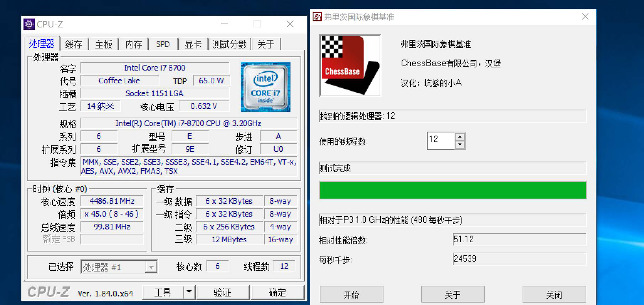Click the Fritz Chess Benchmark title bar icon
The width and height of the screenshot is (644, 305).
[317, 17]
